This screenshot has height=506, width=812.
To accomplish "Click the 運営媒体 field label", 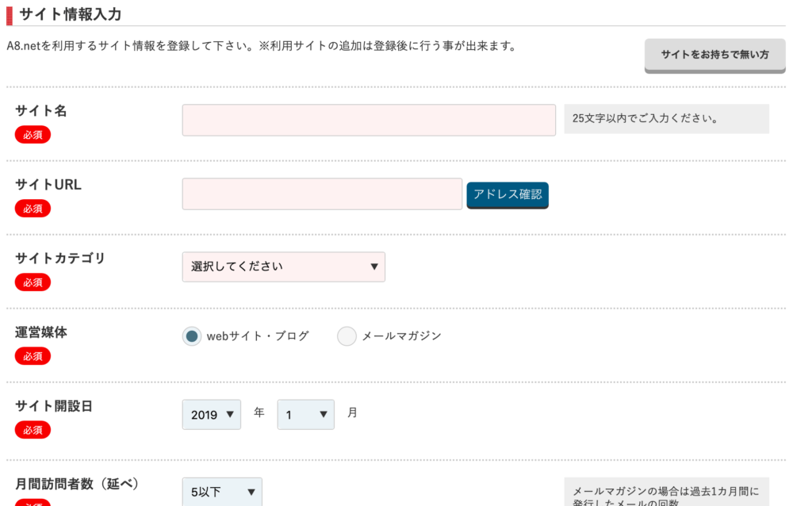I will 41,332.
